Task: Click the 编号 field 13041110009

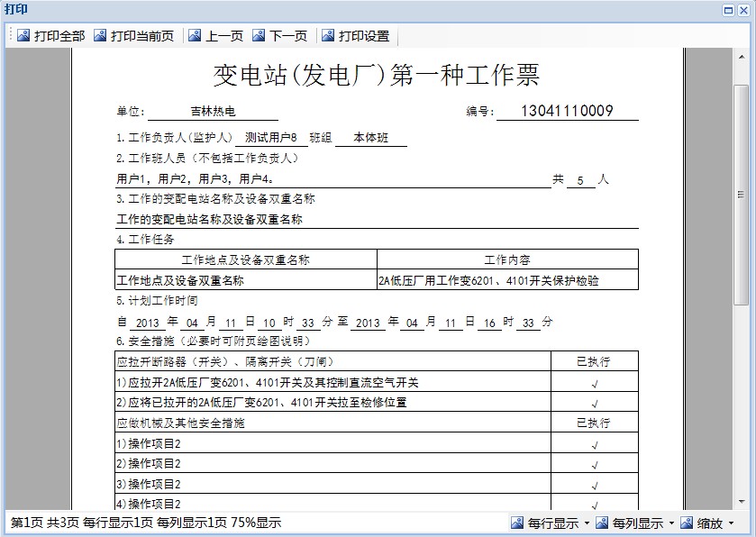Action: (x=567, y=112)
